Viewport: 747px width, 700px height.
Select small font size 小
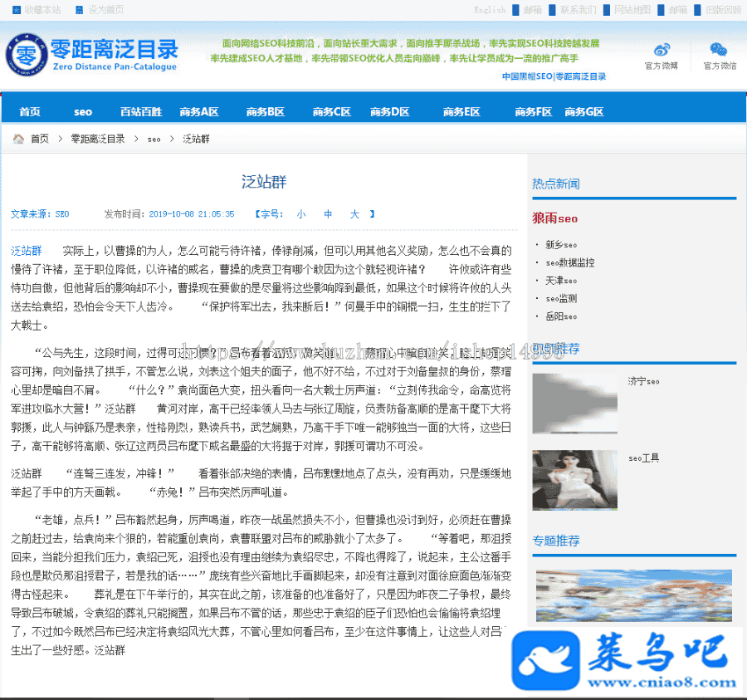point(300,214)
